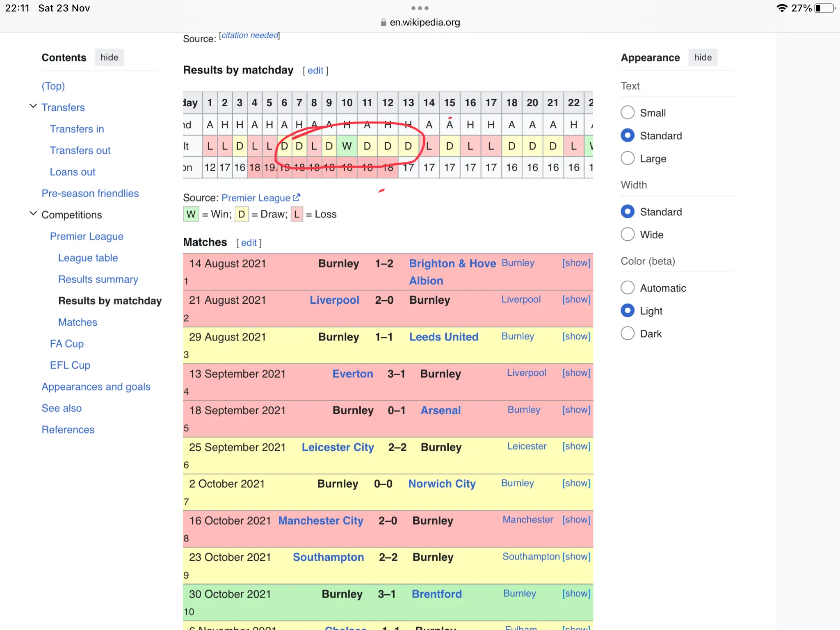Navigate to EFL Cup section via sidebar
The width and height of the screenshot is (840, 630).
click(x=70, y=365)
